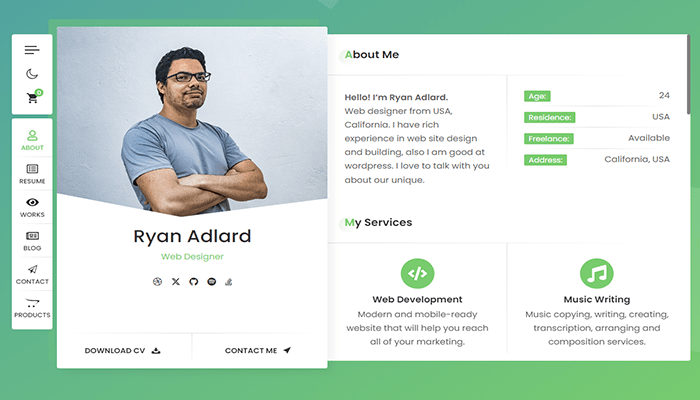
Task: Open the Contact section
Action: [x=32, y=274]
